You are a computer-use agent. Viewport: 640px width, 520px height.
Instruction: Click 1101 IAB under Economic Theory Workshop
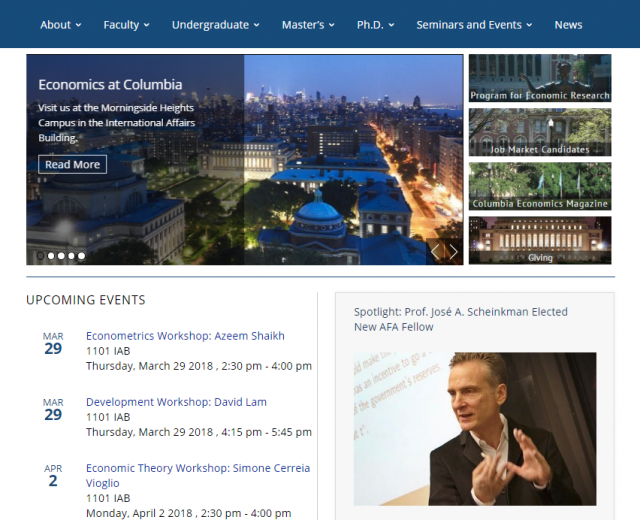tap(108, 498)
